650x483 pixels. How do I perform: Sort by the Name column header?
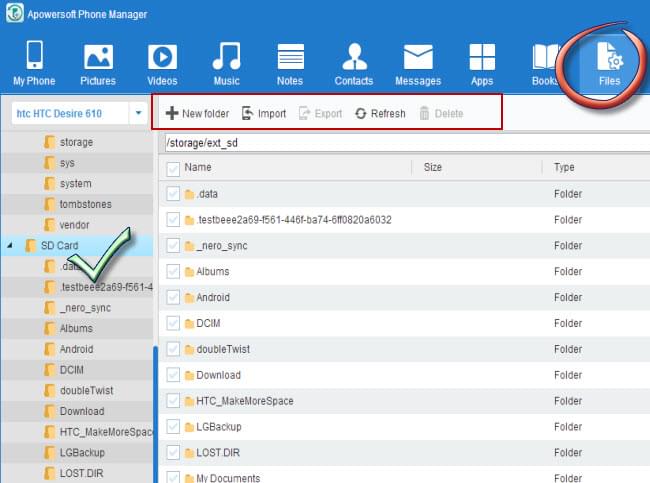click(198, 167)
